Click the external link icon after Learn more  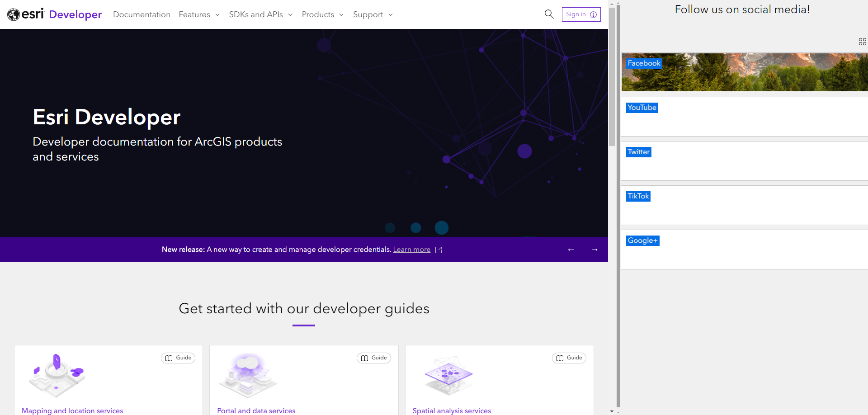pyautogui.click(x=438, y=250)
